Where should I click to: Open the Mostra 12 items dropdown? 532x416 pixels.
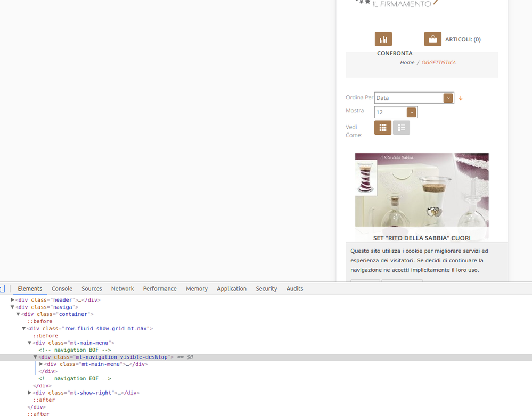coord(396,112)
